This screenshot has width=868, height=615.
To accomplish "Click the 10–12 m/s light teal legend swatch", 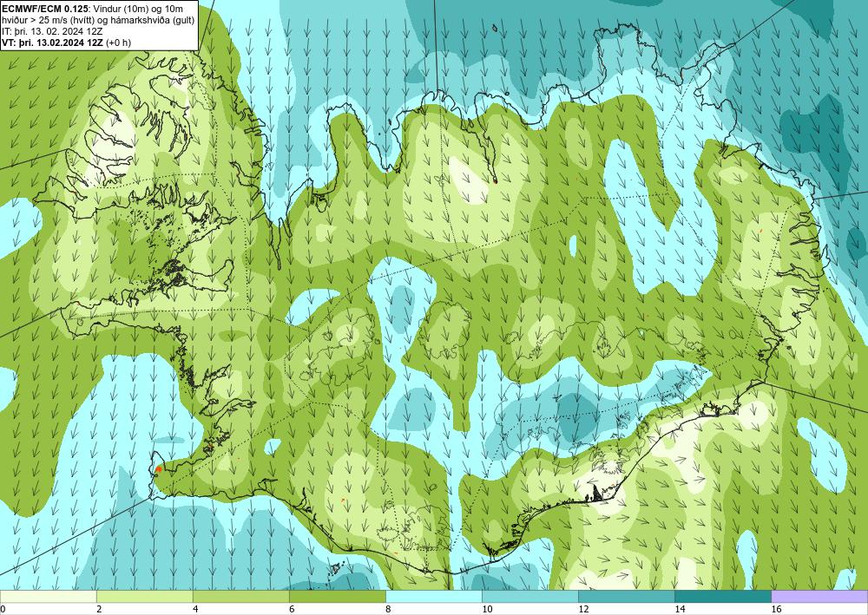I will coord(530,596).
